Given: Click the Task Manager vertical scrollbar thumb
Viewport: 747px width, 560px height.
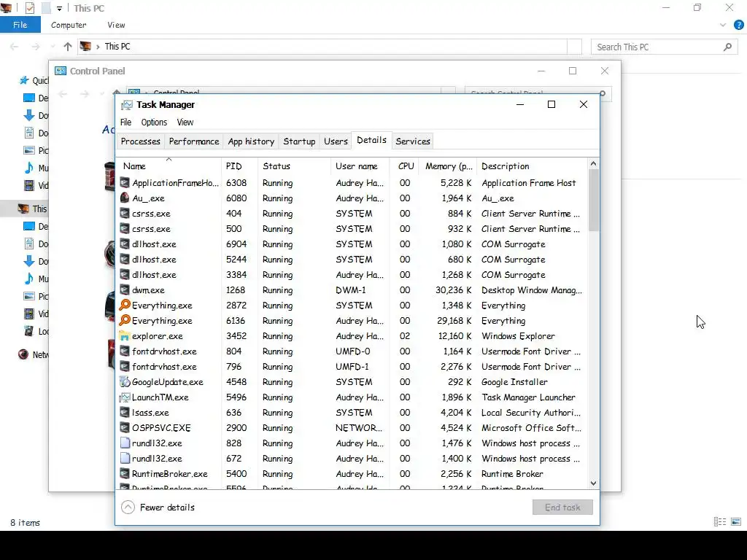Looking at the screenshot, I should click(x=594, y=200).
